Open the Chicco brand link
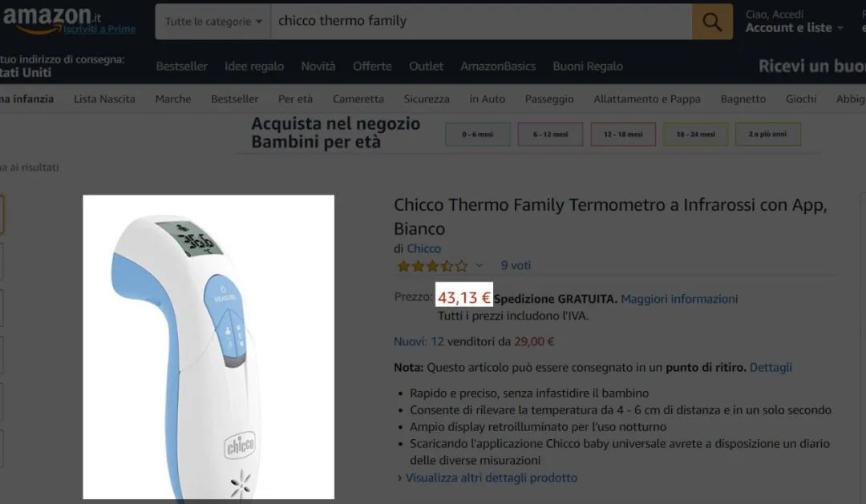The width and height of the screenshot is (866, 504). (x=423, y=248)
